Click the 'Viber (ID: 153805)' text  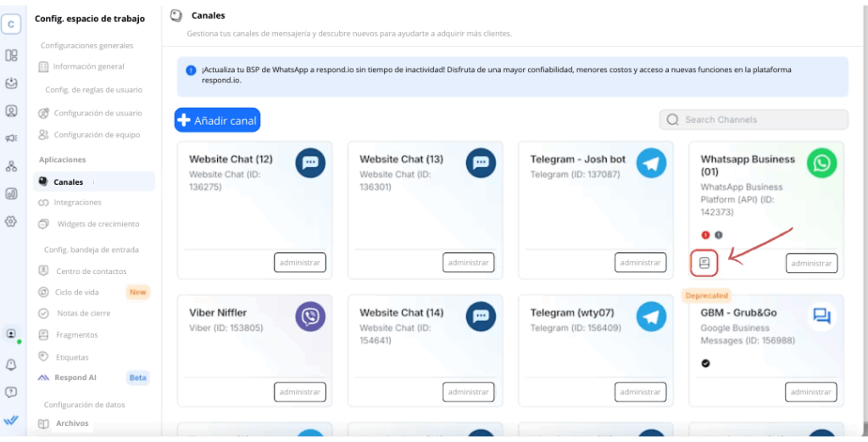click(225, 328)
